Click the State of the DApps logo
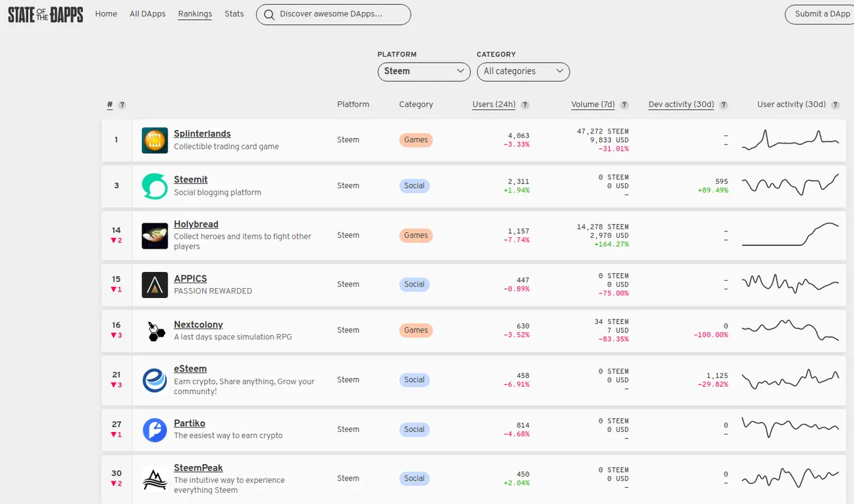Viewport: 854px width, 504px height. (45, 15)
